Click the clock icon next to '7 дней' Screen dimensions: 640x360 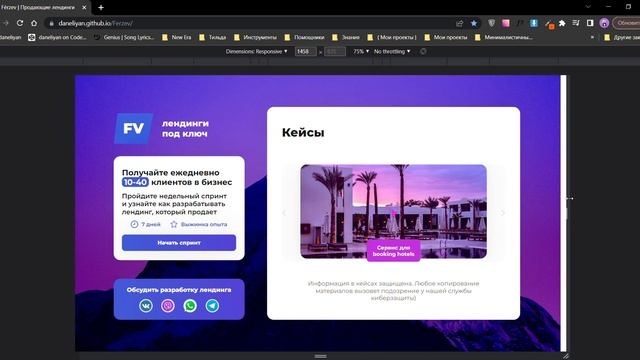(134, 224)
